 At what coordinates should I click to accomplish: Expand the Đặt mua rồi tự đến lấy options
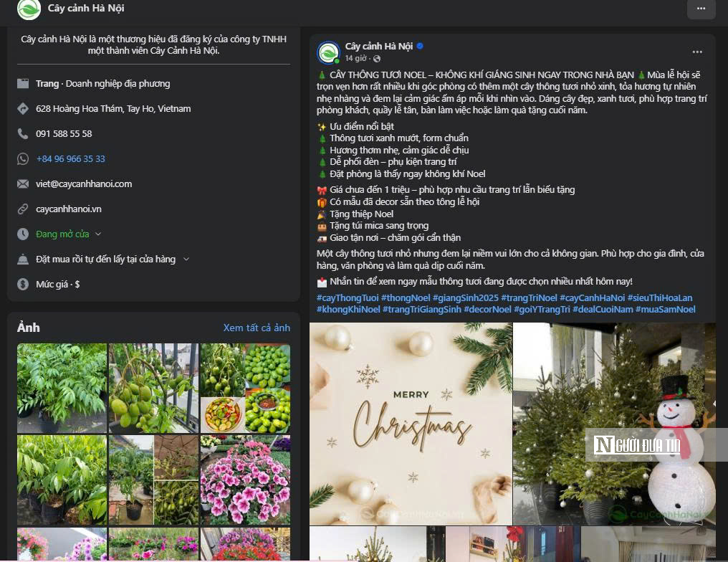(112, 259)
